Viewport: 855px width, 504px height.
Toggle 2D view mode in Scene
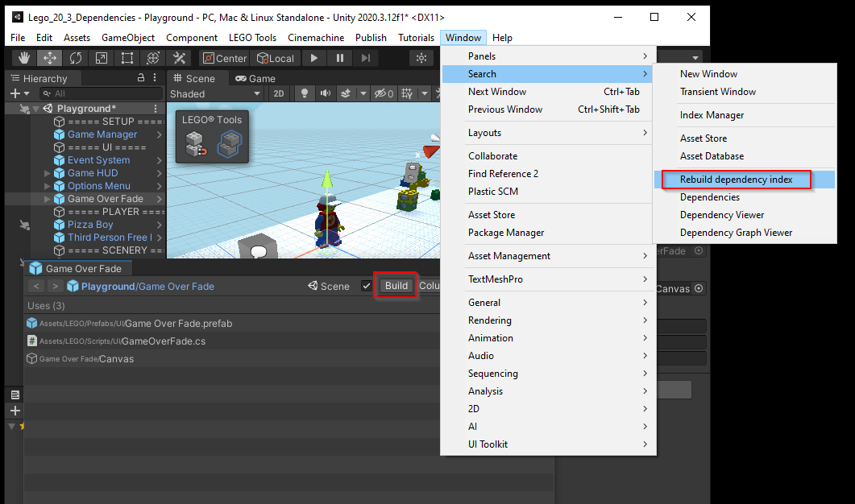[x=279, y=93]
